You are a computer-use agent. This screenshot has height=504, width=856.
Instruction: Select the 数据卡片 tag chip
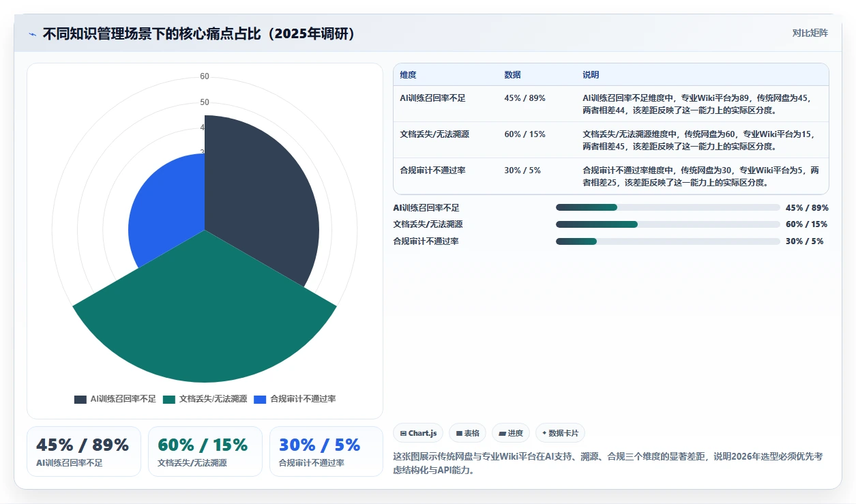coord(560,433)
